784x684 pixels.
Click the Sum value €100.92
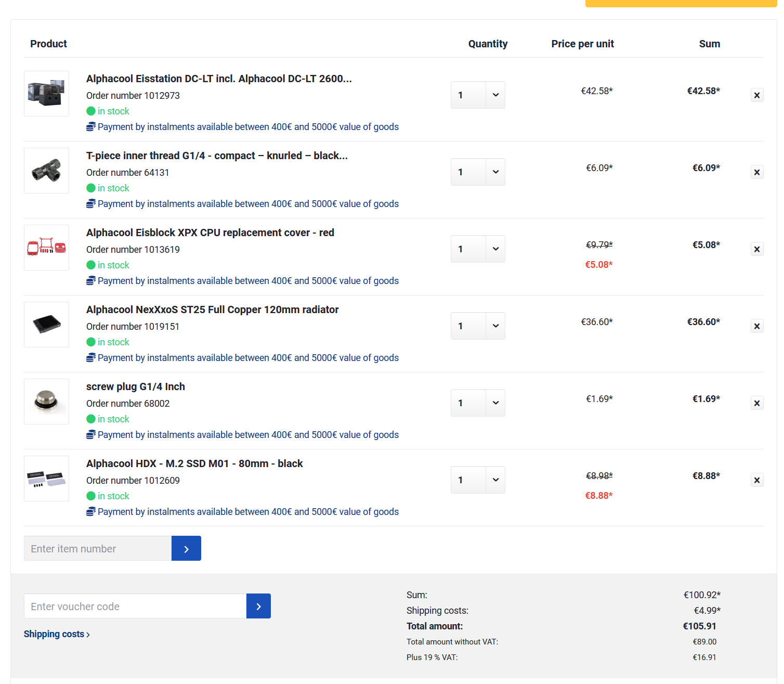pyautogui.click(x=702, y=595)
